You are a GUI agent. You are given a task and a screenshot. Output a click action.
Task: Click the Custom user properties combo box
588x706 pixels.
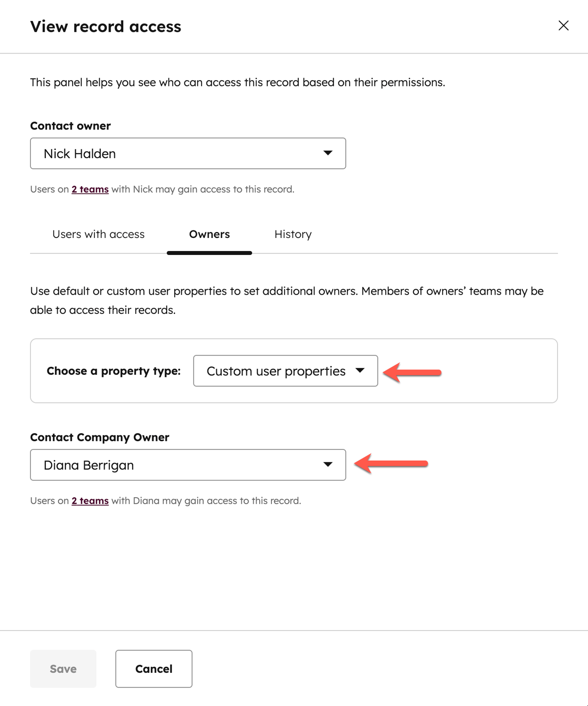pyautogui.click(x=285, y=371)
